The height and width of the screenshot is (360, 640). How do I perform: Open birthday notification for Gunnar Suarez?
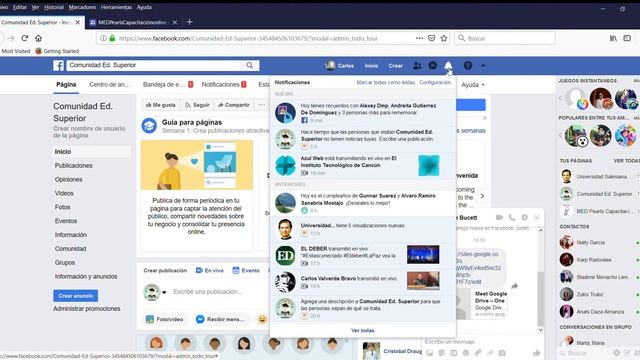pos(362,203)
